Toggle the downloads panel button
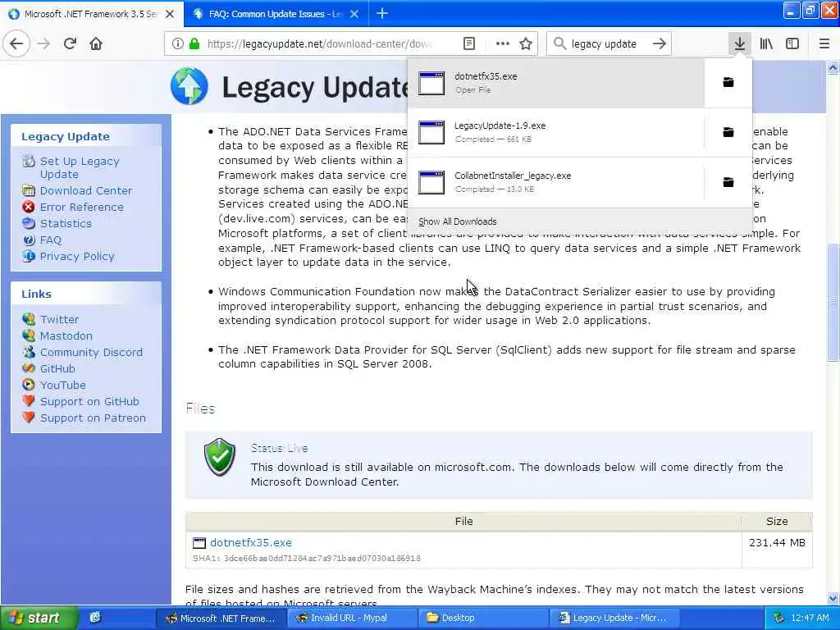 click(739, 43)
